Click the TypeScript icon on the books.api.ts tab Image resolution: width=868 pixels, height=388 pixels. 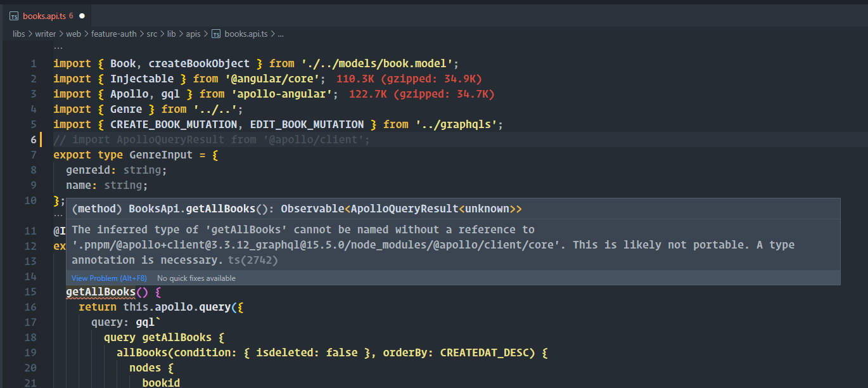[13, 15]
